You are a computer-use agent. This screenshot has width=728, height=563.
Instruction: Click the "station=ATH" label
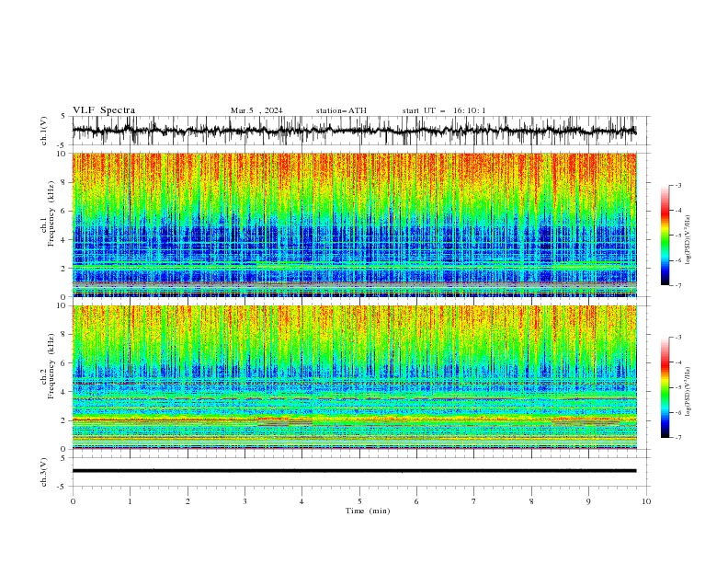341,110
